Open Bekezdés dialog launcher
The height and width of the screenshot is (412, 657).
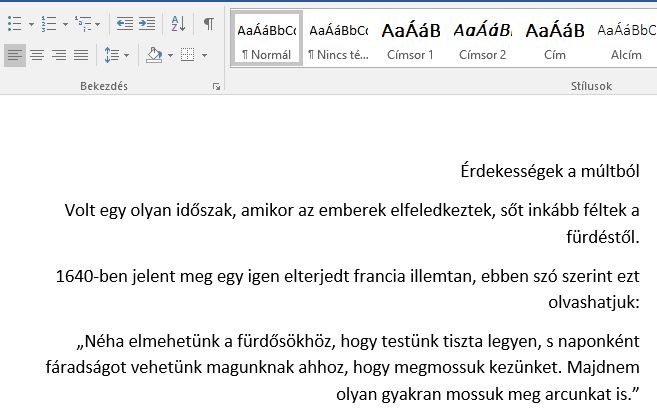tap(216, 87)
